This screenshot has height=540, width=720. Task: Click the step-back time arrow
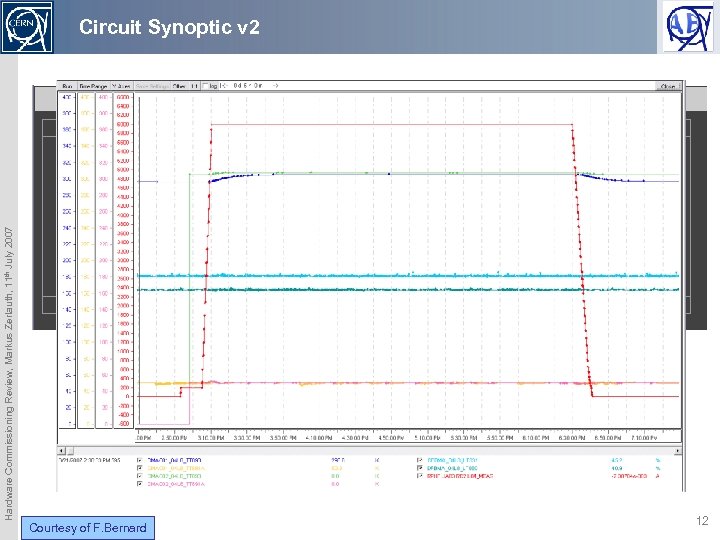pos(223,86)
